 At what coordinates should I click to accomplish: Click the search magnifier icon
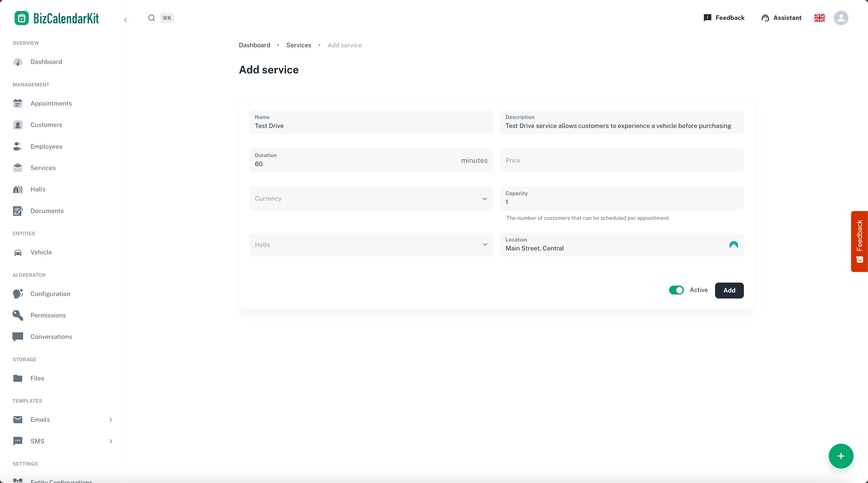(x=152, y=18)
